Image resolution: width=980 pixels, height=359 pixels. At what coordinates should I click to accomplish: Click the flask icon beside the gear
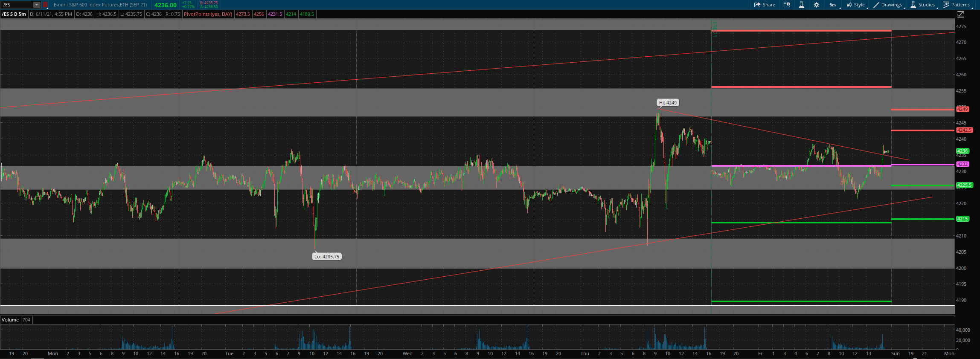[x=802, y=5]
